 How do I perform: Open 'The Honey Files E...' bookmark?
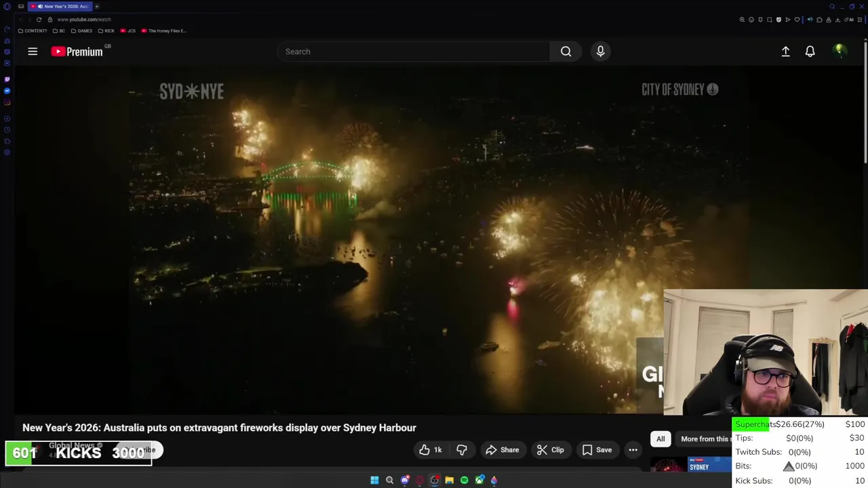coord(163,30)
